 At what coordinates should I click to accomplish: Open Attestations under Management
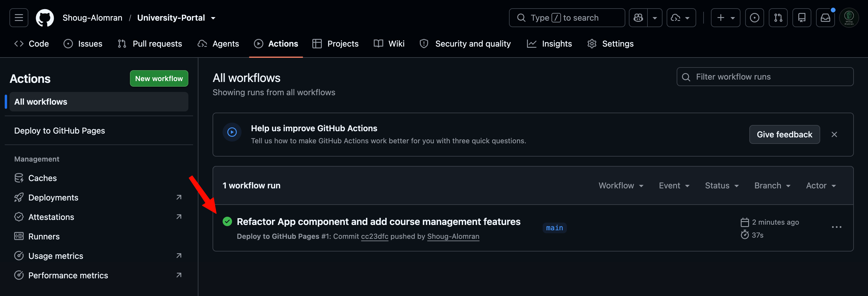coord(98,217)
